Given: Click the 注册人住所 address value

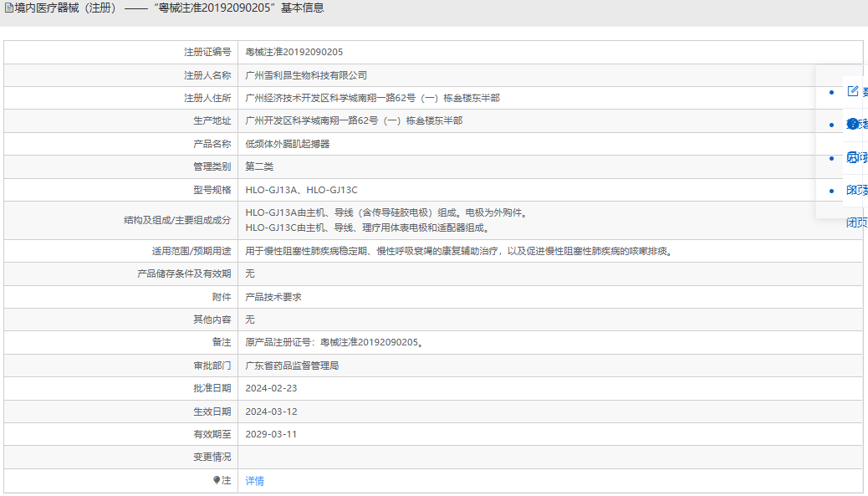Looking at the screenshot, I should 373,98.
